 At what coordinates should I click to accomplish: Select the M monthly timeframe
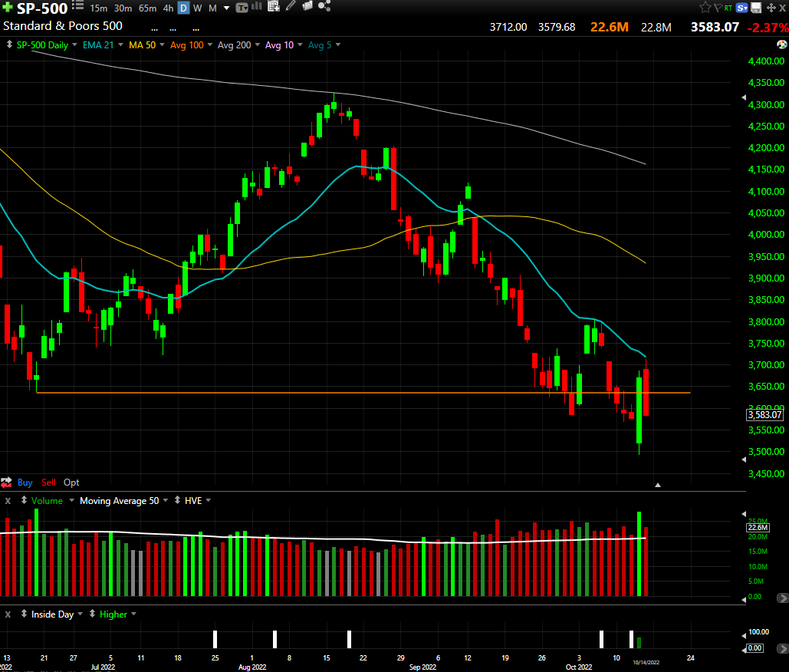(213, 8)
